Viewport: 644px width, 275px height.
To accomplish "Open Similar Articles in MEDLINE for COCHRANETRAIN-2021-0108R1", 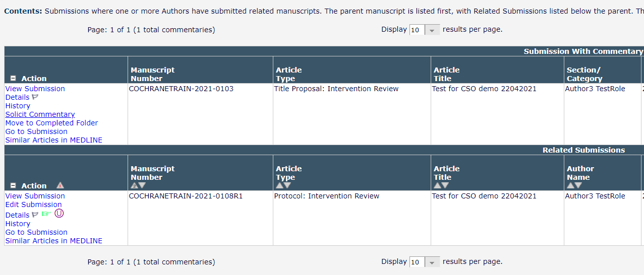I will pyautogui.click(x=53, y=241).
